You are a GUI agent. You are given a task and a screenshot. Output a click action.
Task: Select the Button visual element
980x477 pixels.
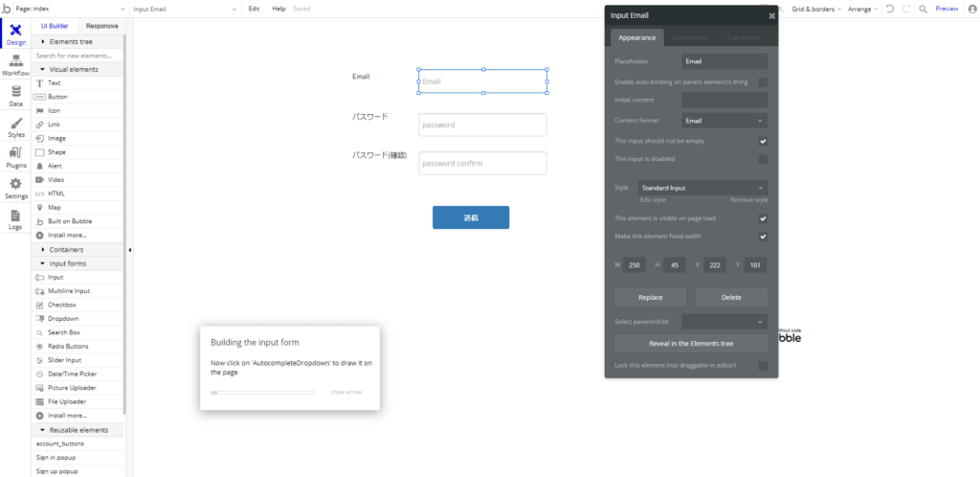(78, 97)
